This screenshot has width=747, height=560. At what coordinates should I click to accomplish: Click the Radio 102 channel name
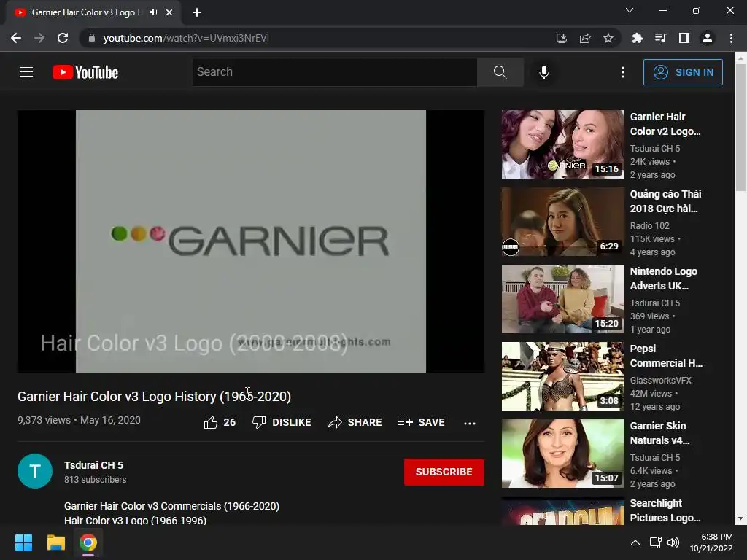point(649,226)
